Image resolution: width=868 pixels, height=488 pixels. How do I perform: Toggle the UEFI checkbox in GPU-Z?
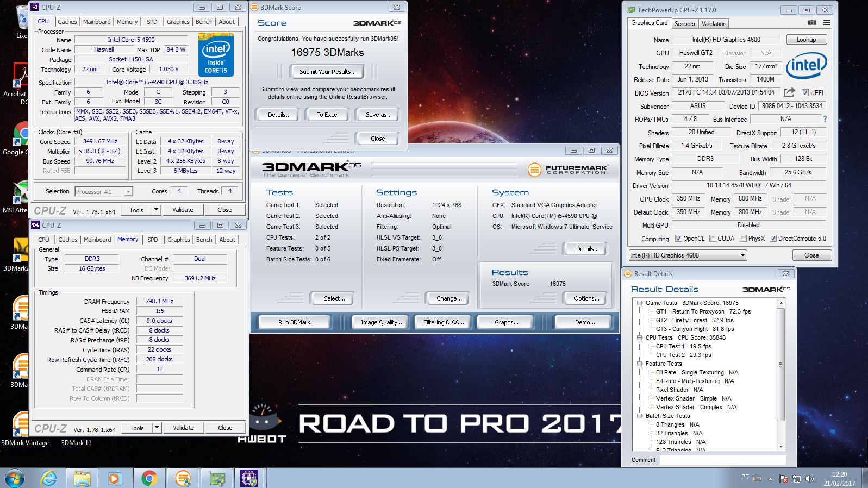[x=805, y=92]
